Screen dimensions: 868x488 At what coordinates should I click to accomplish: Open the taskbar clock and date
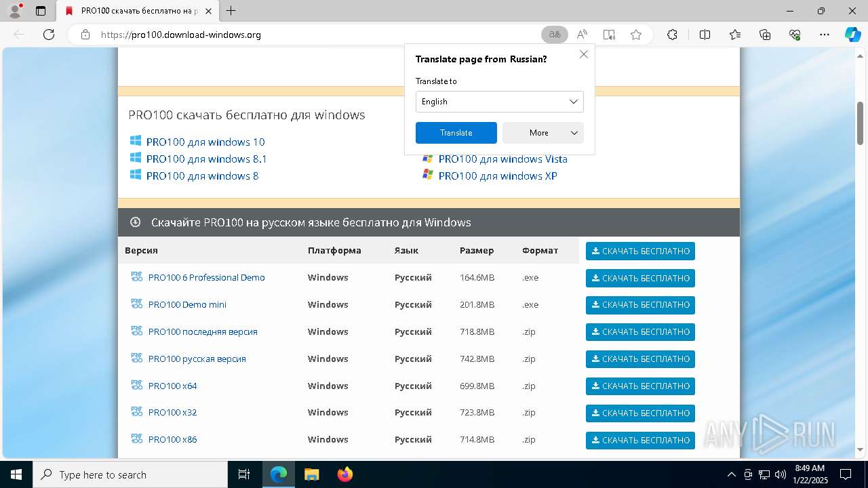809,474
